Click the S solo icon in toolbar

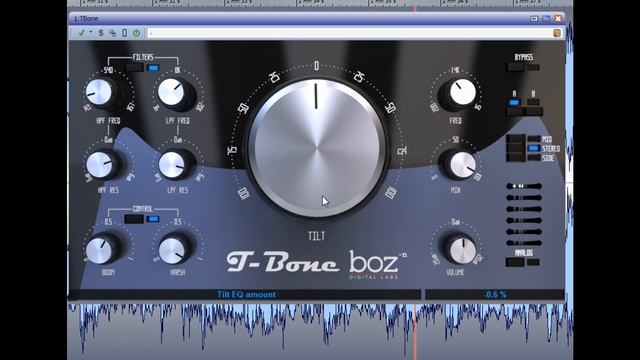tap(101, 33)
